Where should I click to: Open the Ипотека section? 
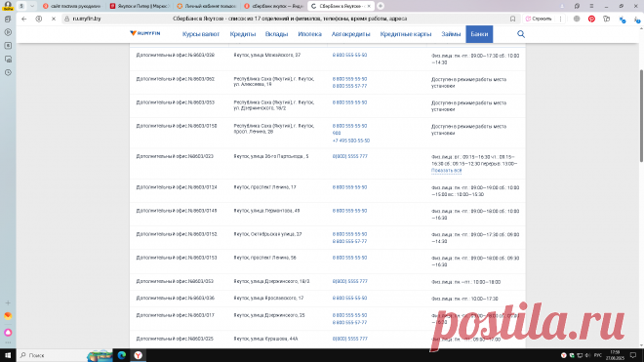tap(309, 34)
